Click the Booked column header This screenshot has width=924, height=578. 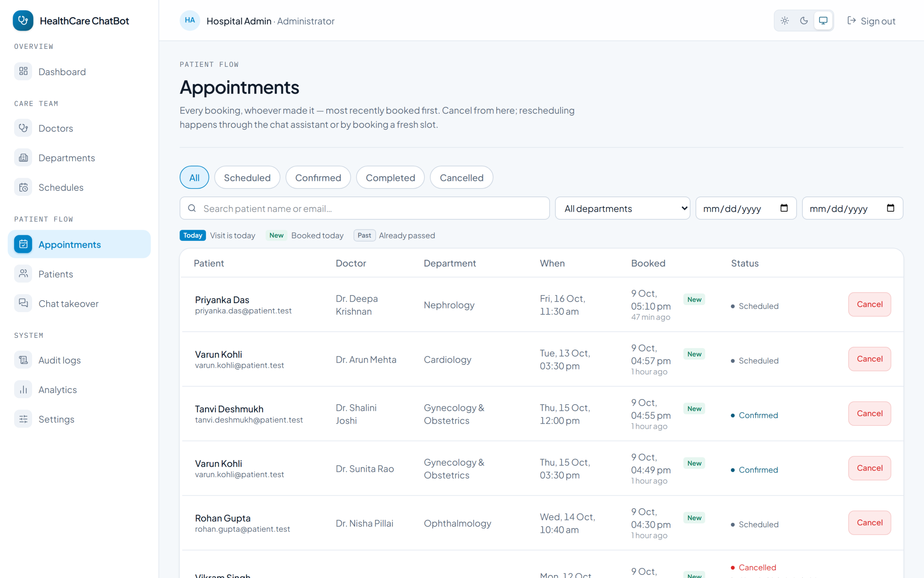point(648,263)
